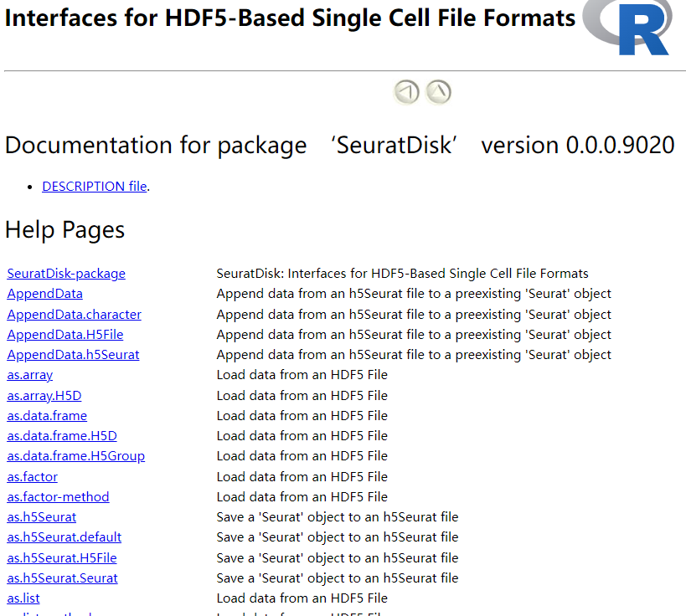Go to the as.data.frame.H5D page

point(62,436)
